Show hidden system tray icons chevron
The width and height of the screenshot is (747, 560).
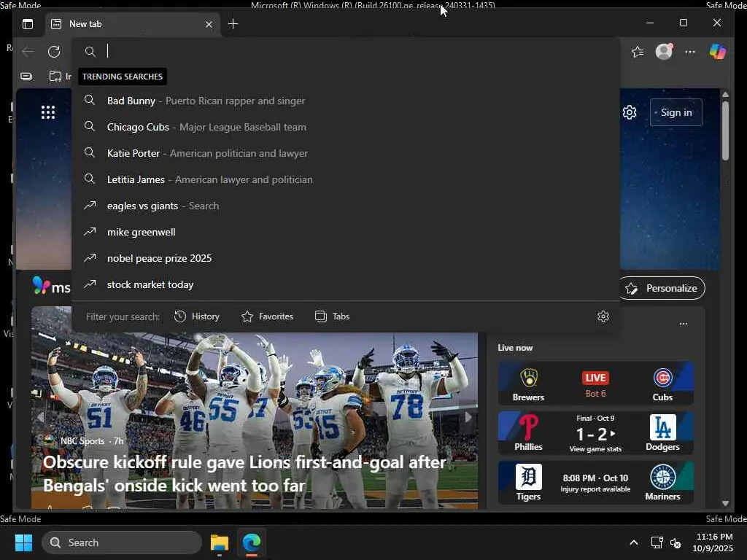[634, 542]
